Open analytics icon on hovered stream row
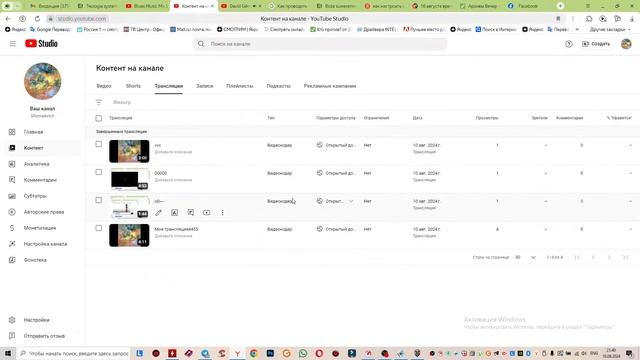This screenshot has width=640, height=360. click(174, 213)
